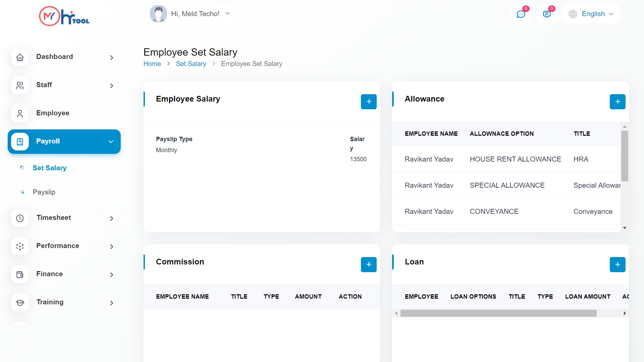Click plus button in Commission card
This screenshot has height=362, width=644.
368,264
